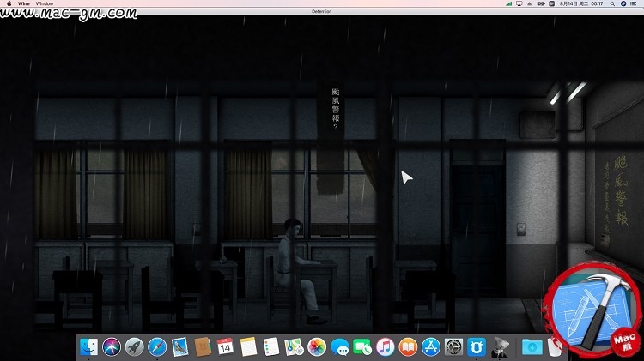The height and width of the screenshot is (361, 644).
Task: Open the Reminders list icon
Action: (x=271, y=347)
